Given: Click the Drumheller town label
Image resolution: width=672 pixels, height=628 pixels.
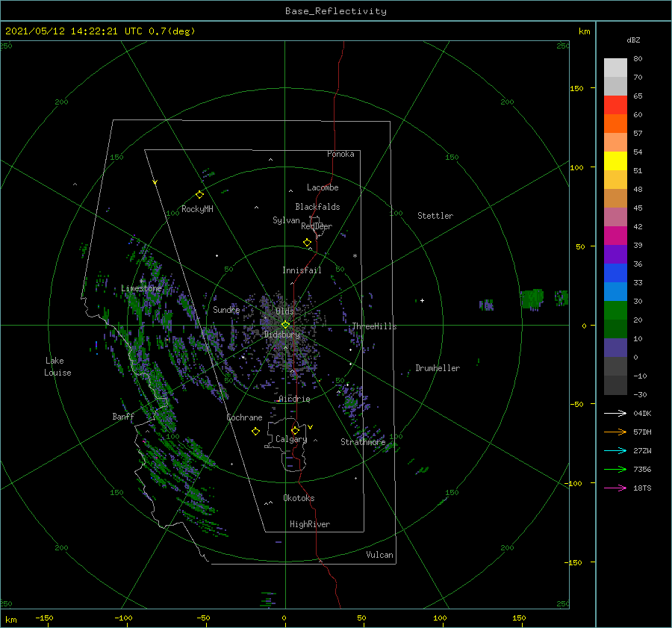Looking at the screenshot, I should (438, 368).
